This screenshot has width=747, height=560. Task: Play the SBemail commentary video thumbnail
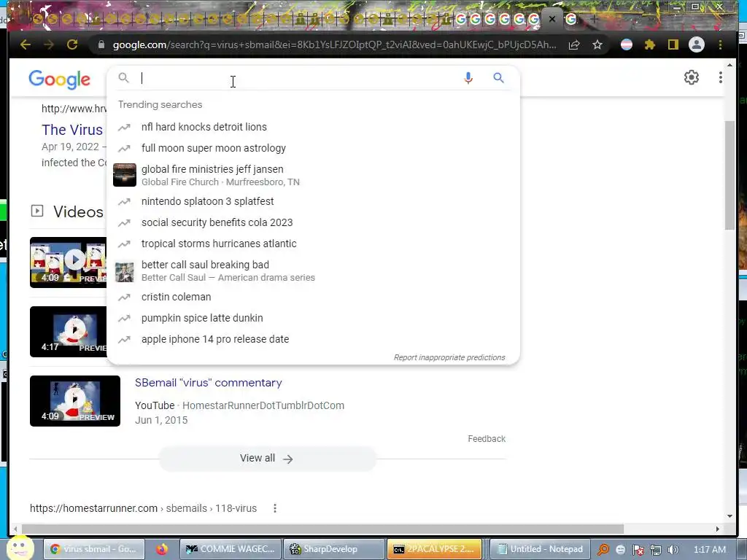pos(75,401)
